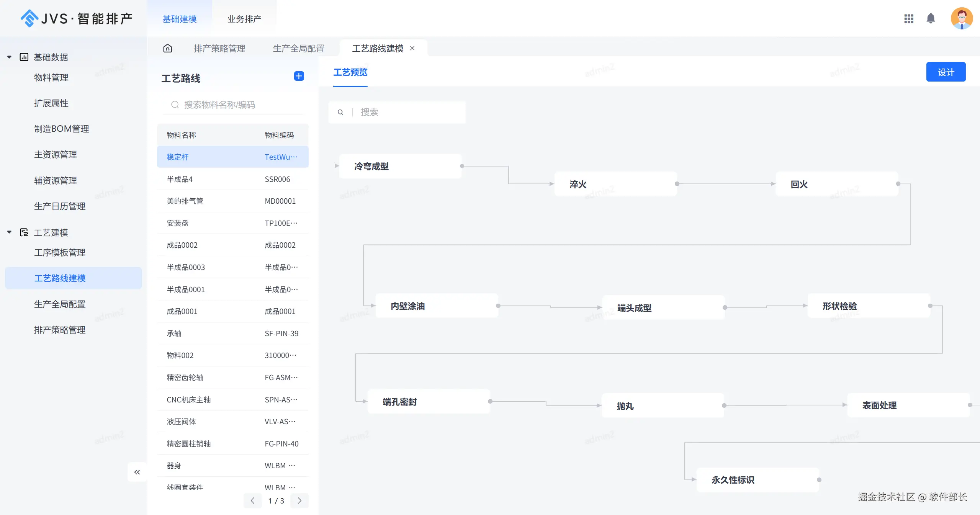Screen dimensions: 980x515
Task: Close the 工艺路线建模 tab
Action: (412, 48)
